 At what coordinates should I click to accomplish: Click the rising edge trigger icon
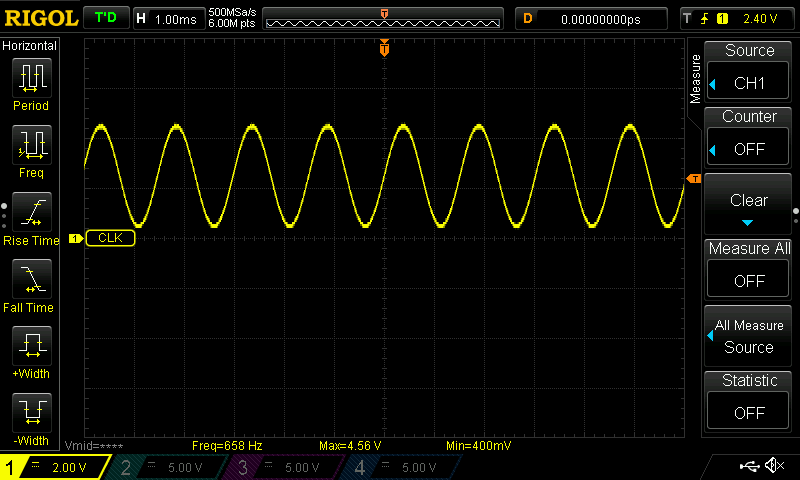point(705,19)
